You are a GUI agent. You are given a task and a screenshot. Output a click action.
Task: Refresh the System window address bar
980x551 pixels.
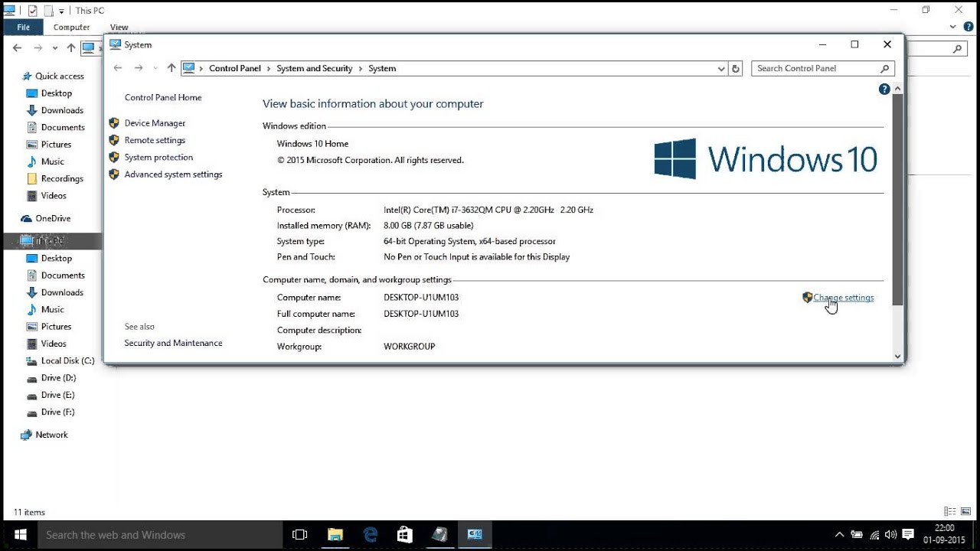(x=736, y=68)
